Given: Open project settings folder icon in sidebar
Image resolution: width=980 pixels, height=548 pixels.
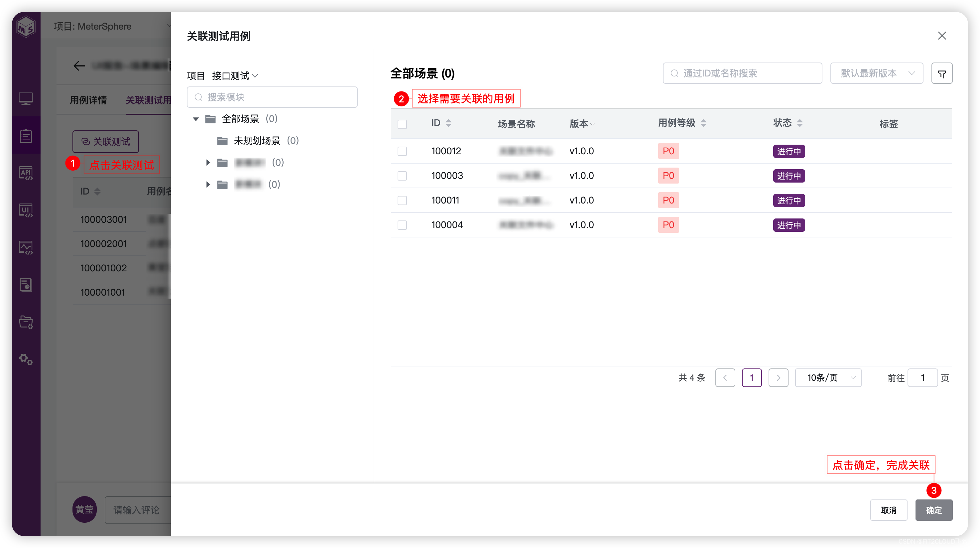Looking at the screenshot, I should point(26,322).
